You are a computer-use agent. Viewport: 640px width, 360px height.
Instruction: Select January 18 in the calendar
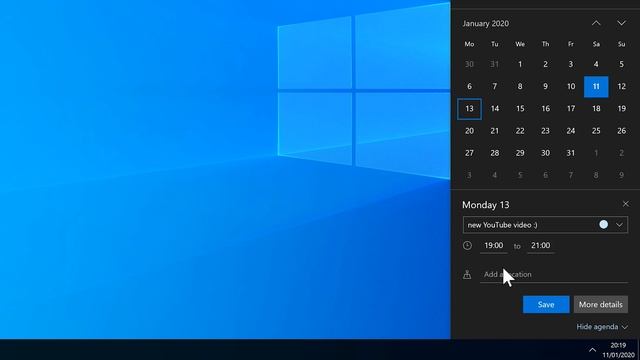point(596,109)
